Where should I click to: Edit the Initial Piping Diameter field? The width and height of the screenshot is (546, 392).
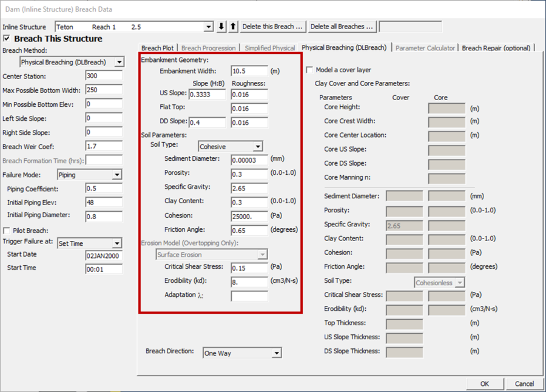104,217
